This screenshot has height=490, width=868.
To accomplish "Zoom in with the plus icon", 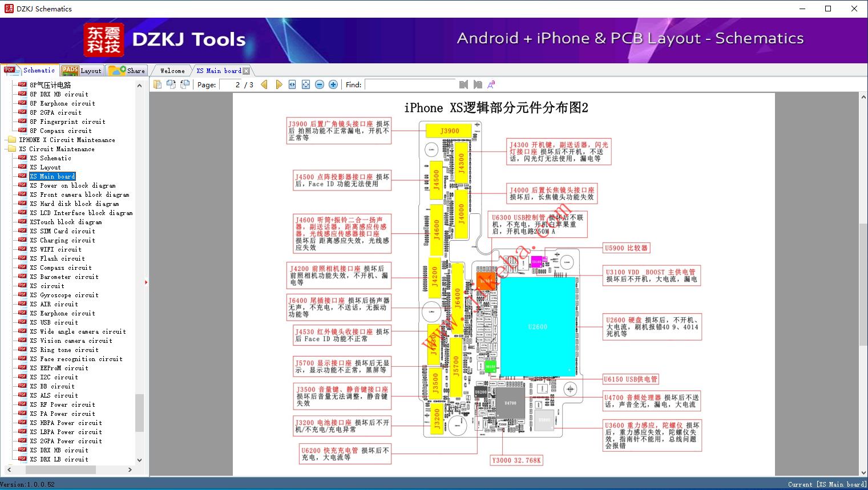I will pyautogui.click(x=333, y=84).
